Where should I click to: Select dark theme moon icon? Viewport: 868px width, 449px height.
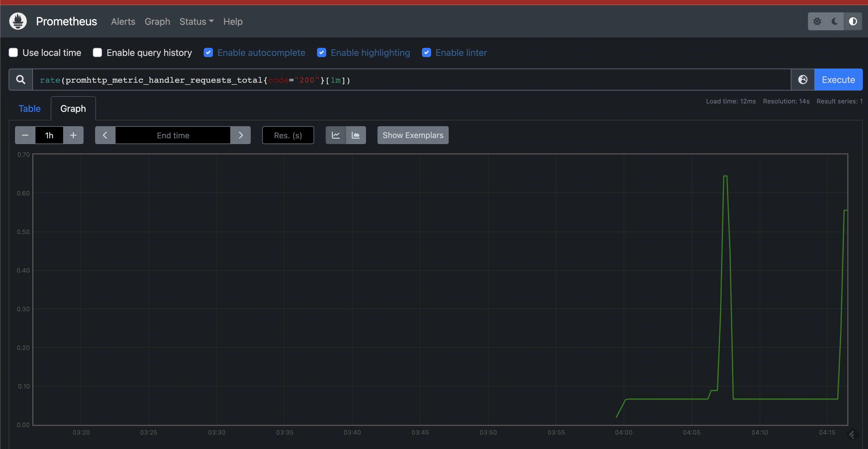(835, 22)
